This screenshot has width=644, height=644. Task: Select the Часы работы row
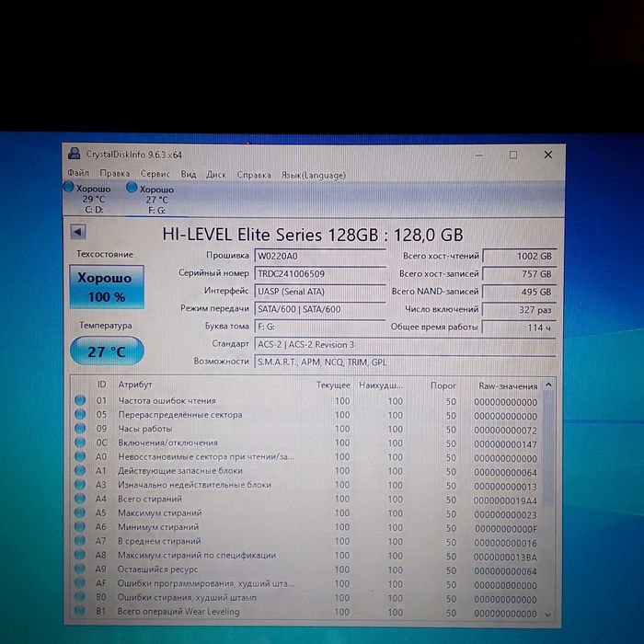[306, 429]
